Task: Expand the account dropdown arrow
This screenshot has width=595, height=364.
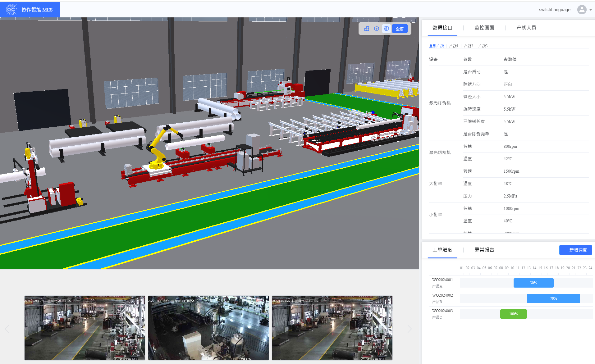Action: 591,10
